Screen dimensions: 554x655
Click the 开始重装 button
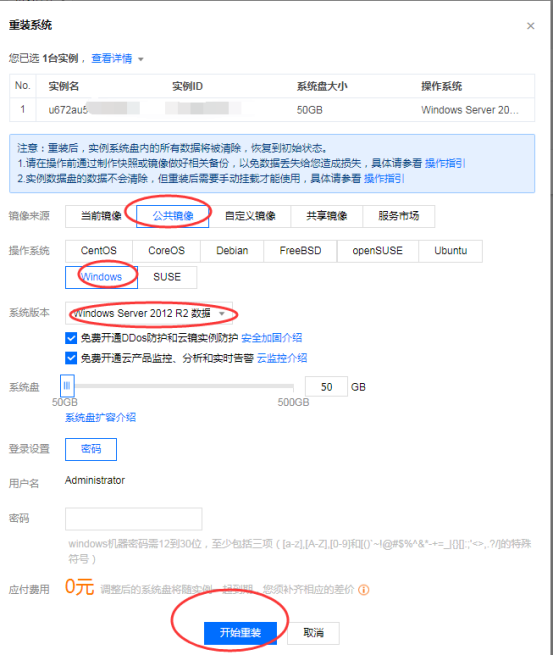[240, 633]
